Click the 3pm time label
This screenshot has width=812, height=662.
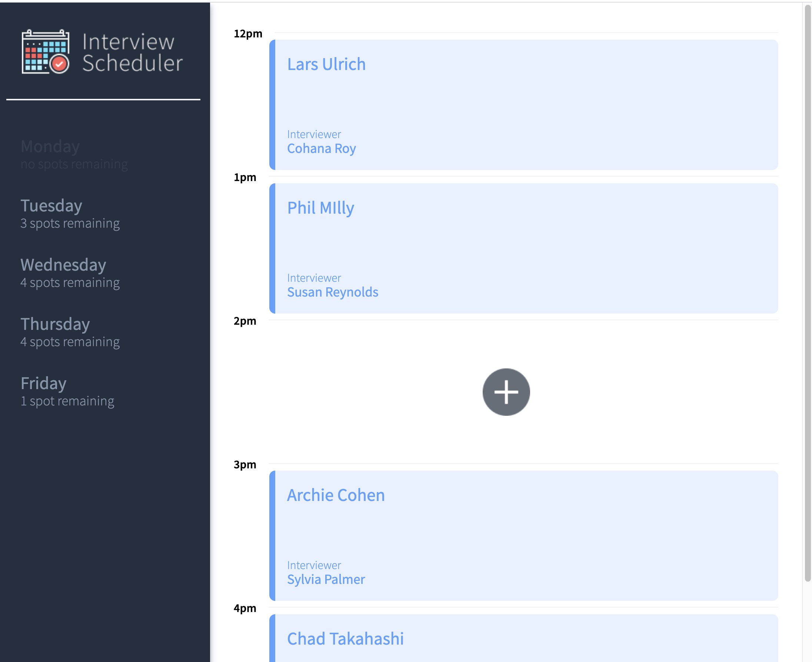click(x=245, y=465)
